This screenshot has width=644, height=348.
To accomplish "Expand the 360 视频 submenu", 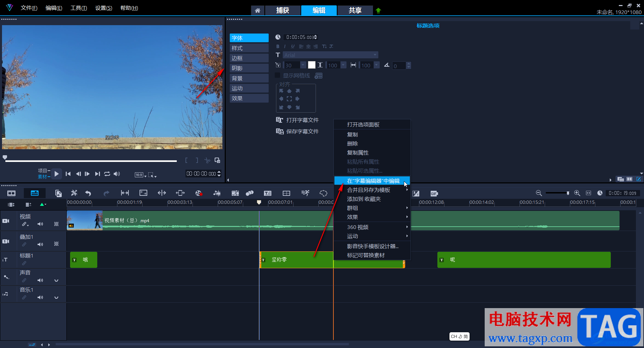I will (x=372, y=227).
